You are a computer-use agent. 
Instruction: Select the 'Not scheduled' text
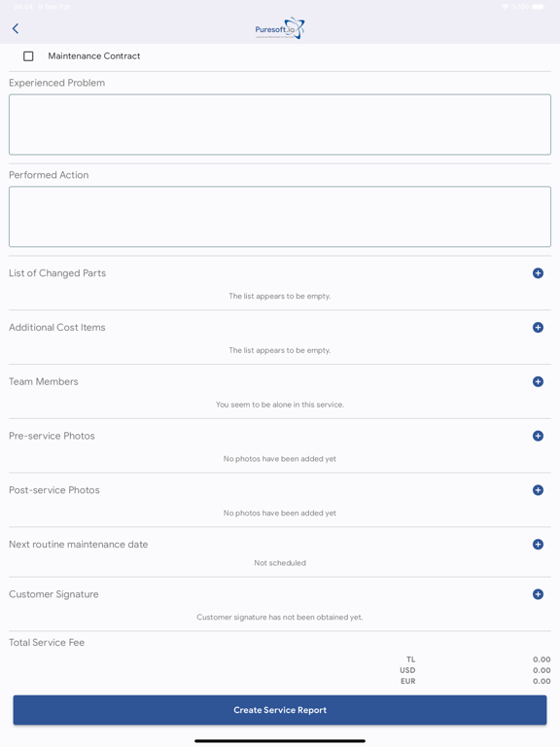coord(280,562)
